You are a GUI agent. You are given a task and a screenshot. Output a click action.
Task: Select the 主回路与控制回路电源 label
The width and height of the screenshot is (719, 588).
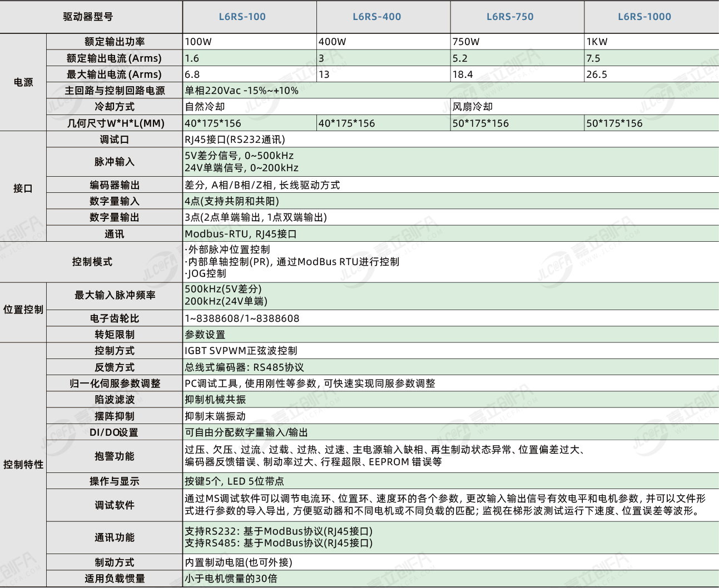point(115,91)
